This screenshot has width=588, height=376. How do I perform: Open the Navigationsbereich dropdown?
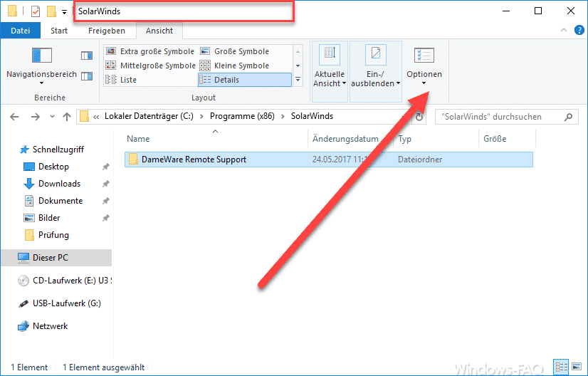[41, 66]
